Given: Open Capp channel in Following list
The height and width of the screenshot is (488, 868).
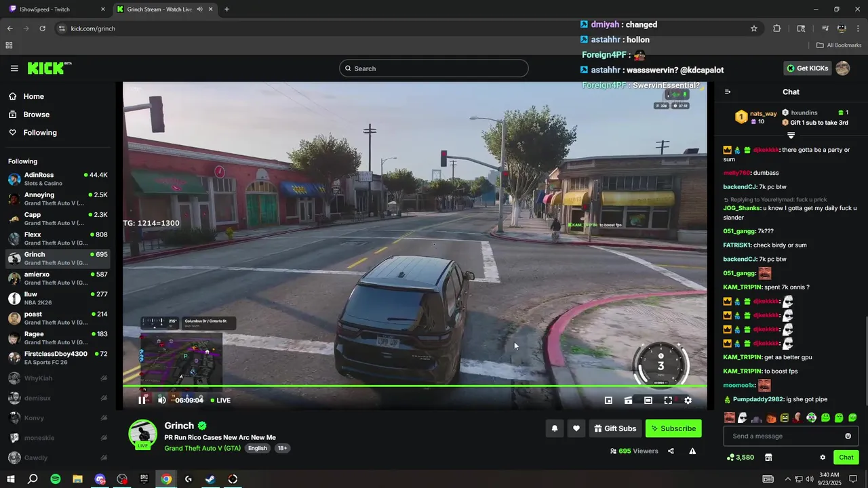Looking at the screenshot, I should [58, 218].
